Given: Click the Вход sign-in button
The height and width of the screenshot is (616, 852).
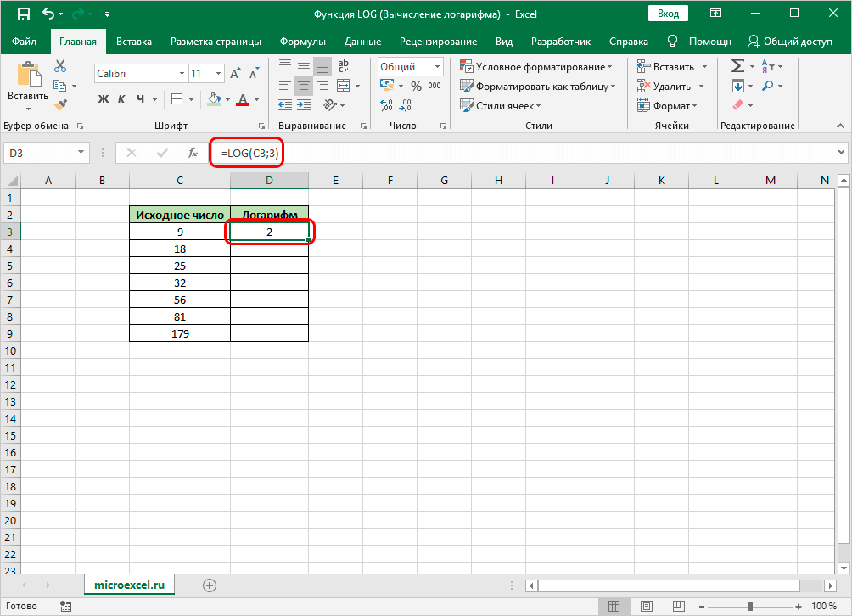Looking at the screenshot, I should [x=669, y=14].
